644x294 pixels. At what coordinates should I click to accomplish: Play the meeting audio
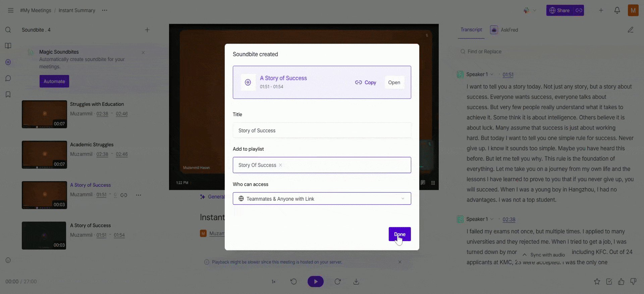pos(316,282)
